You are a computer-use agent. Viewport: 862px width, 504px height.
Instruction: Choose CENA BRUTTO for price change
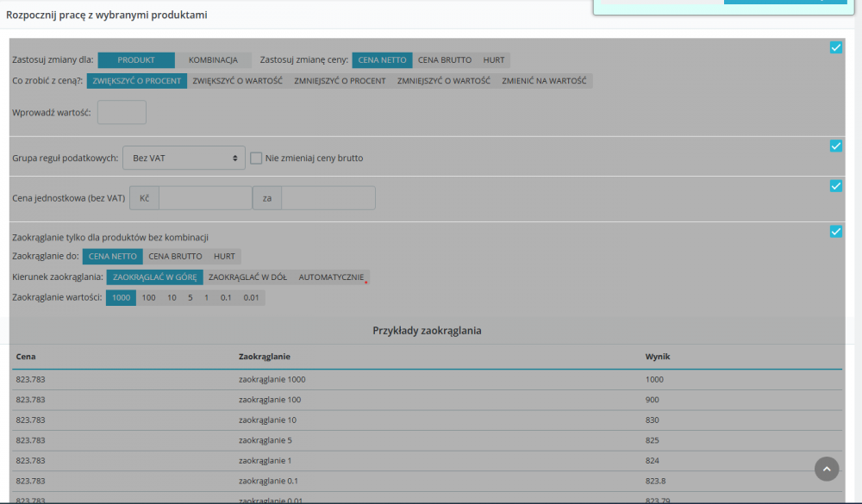click(445, 60)
